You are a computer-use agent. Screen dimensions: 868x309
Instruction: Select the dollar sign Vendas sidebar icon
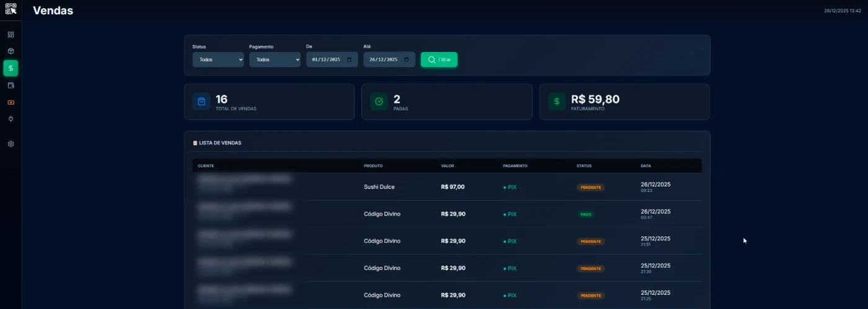coord(11,68)
